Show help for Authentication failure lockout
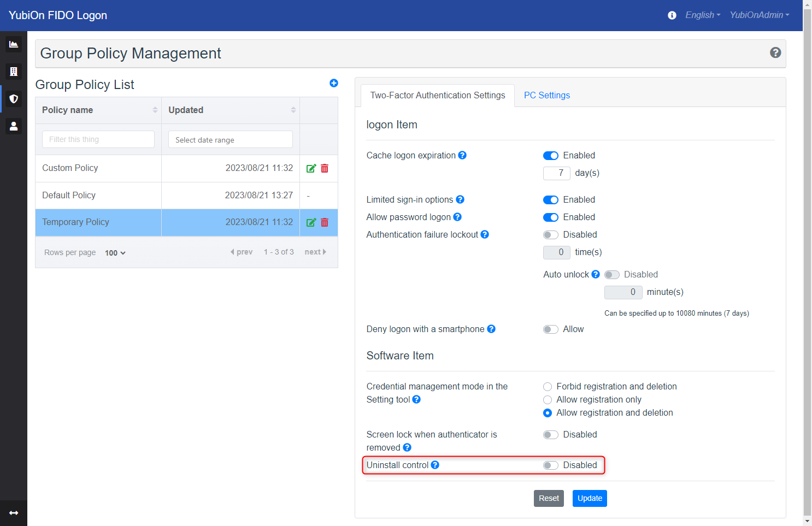Screen dimensions: 812x526 pyautogui.click(x=485, y=234)
